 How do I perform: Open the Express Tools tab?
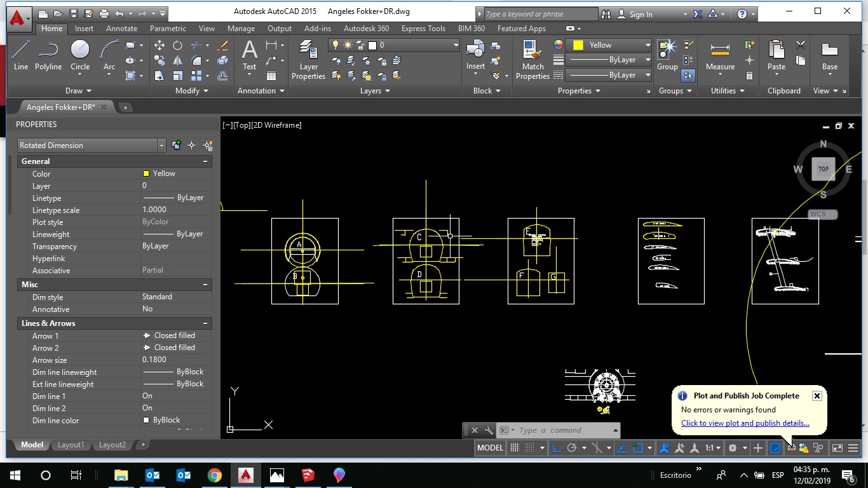(423, 29)
